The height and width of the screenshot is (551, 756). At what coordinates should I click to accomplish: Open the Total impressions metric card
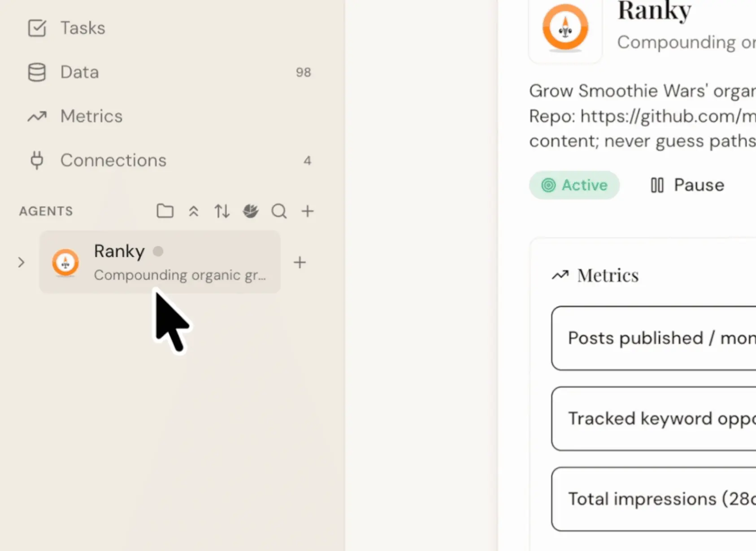pyautogui.click(x=654, y=499)
